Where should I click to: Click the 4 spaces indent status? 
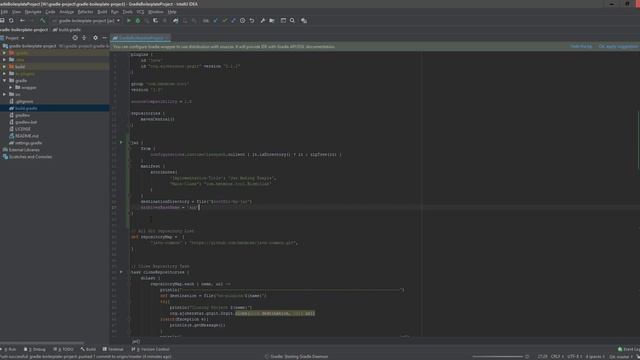(595, 356)
